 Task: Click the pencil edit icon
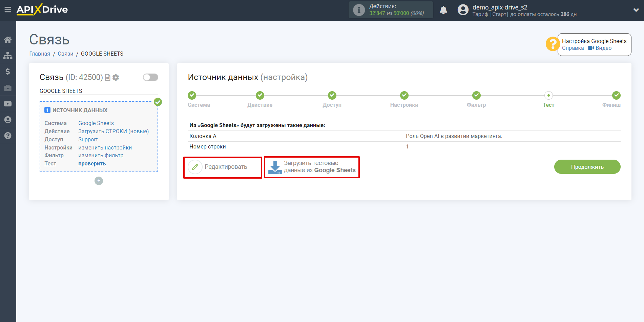(x=195, y=167)
